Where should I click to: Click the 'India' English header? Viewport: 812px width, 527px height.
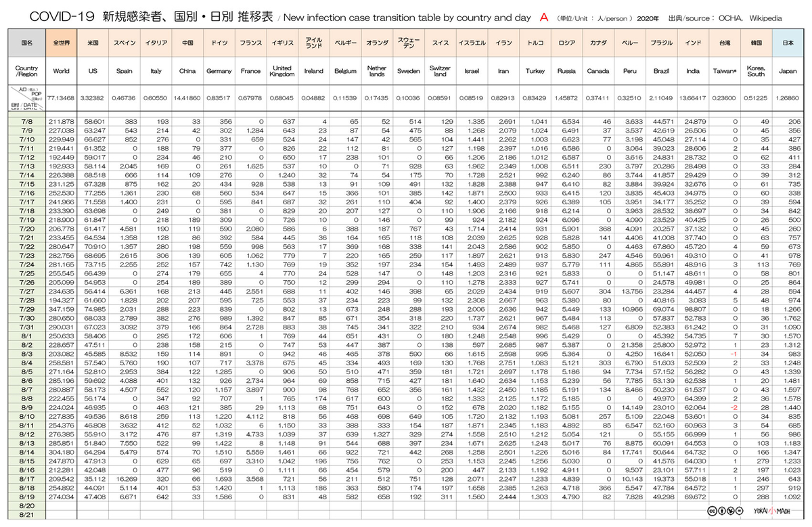coord(693,71)
